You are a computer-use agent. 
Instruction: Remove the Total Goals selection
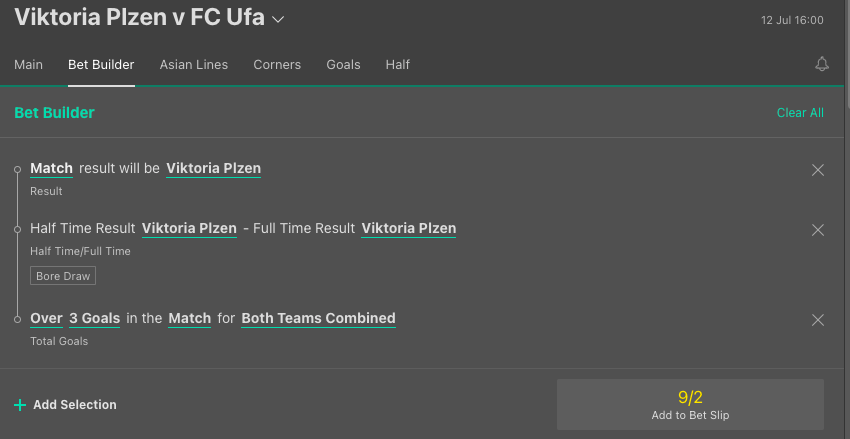click(x=818, y=320)
